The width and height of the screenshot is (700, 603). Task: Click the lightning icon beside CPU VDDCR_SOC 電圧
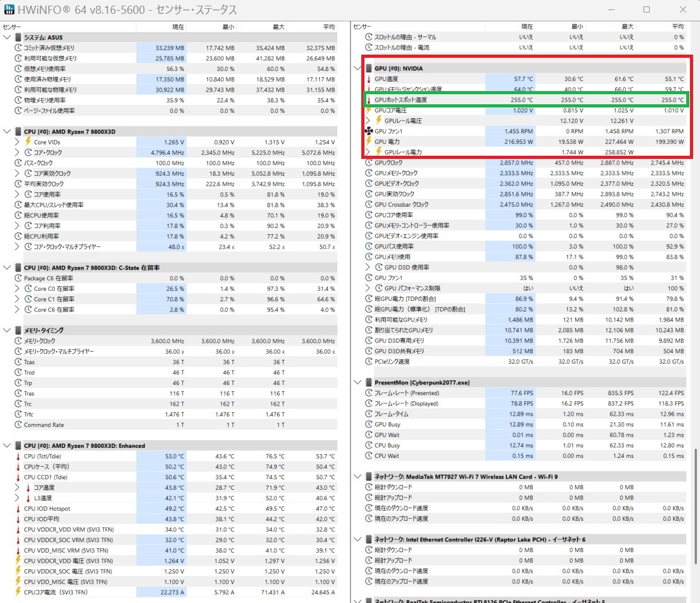click(18, 571)
